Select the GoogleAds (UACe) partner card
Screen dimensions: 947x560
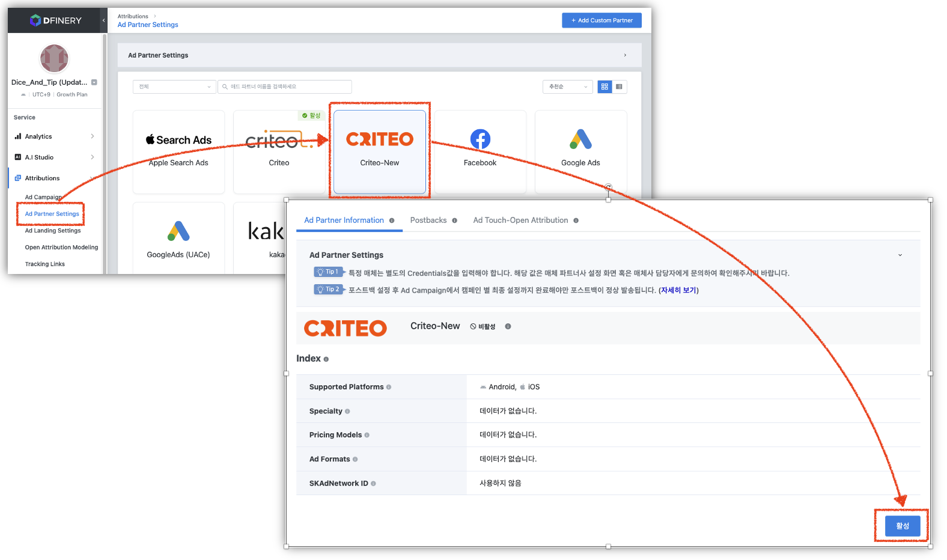click(x=178, y=238)
